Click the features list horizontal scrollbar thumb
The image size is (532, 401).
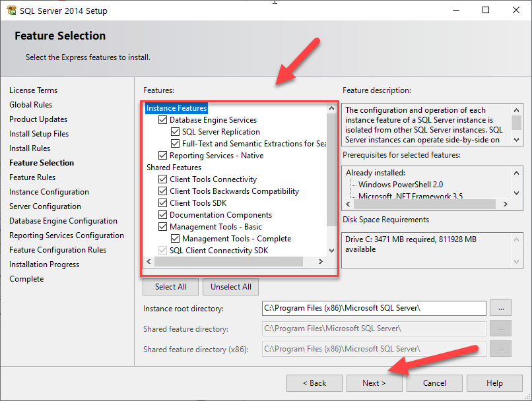coord(228,261)
